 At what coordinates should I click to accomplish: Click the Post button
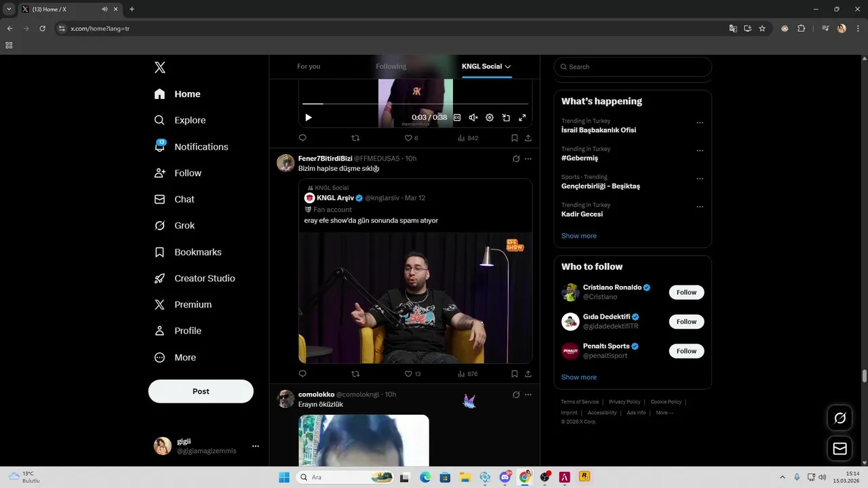pos(201,391)
